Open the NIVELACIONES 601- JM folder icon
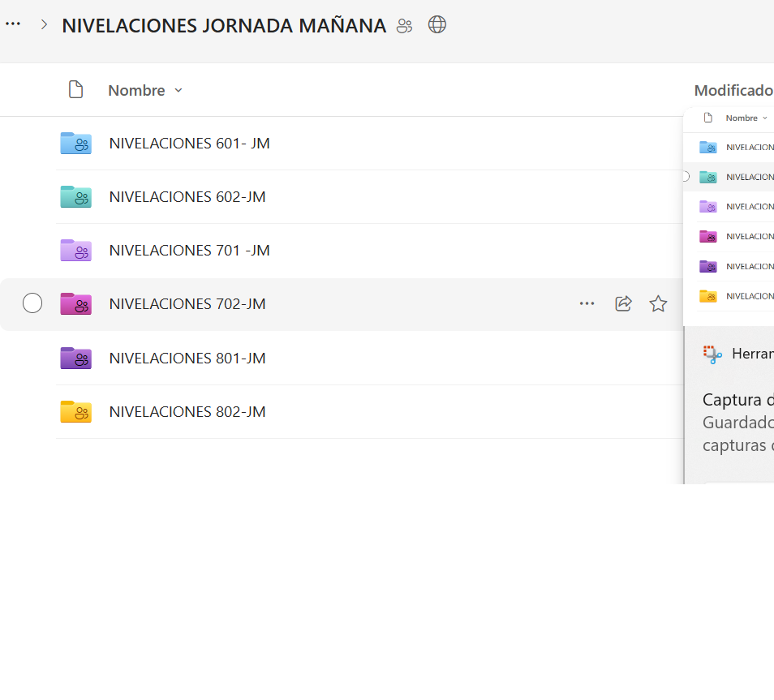The image size is (774, 700). click(x=75, y=143)
